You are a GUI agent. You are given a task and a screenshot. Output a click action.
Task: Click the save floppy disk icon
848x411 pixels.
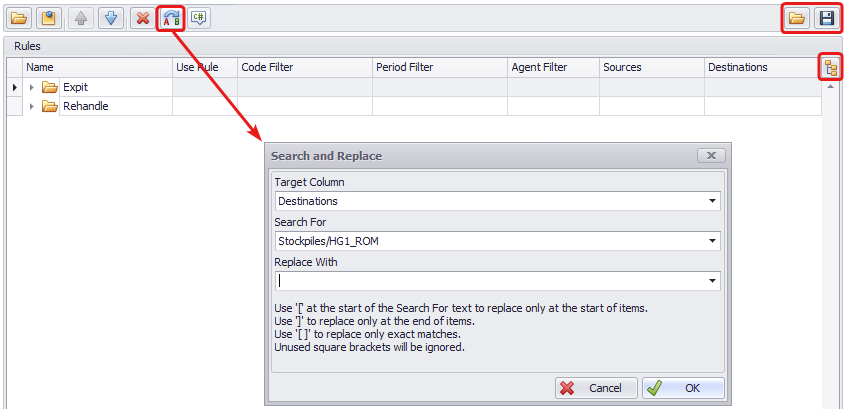826,18
